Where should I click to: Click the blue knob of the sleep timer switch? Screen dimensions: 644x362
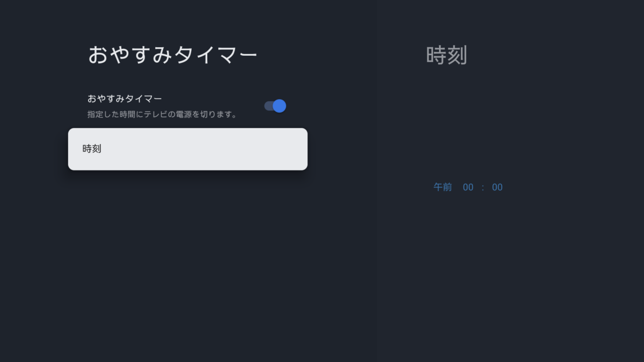279,106
